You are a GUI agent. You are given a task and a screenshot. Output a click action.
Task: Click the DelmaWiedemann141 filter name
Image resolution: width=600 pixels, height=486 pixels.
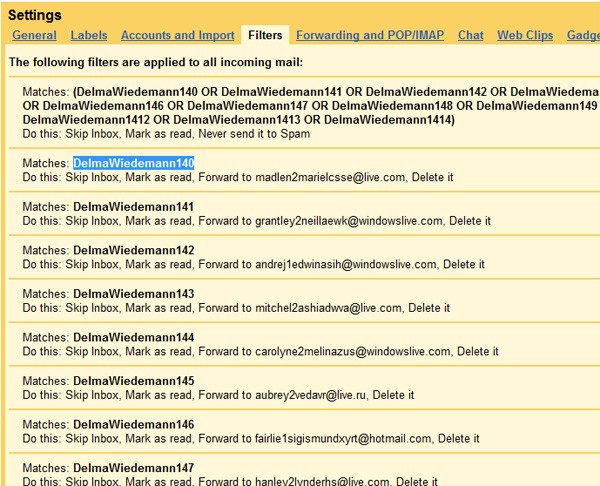pyautogui.click(x=133, y=207)
